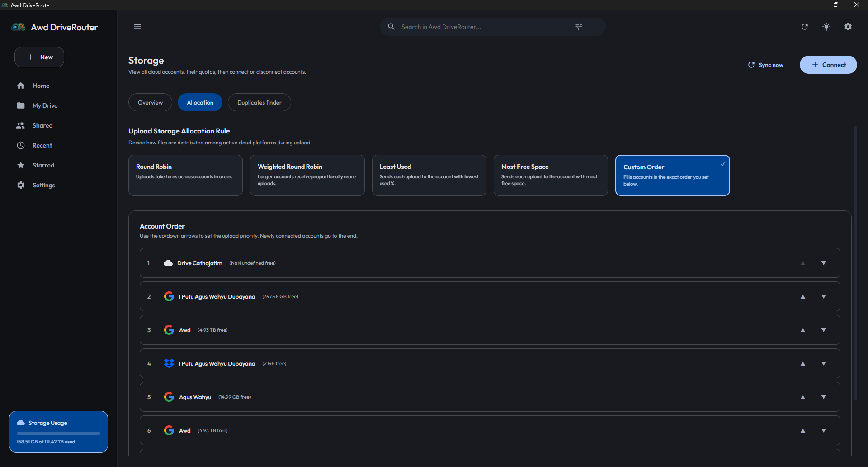Move row 2 I Putu Agus up
Image resolution: width=868 pixels, height=467 pixels.
click(x=803, y=296)
